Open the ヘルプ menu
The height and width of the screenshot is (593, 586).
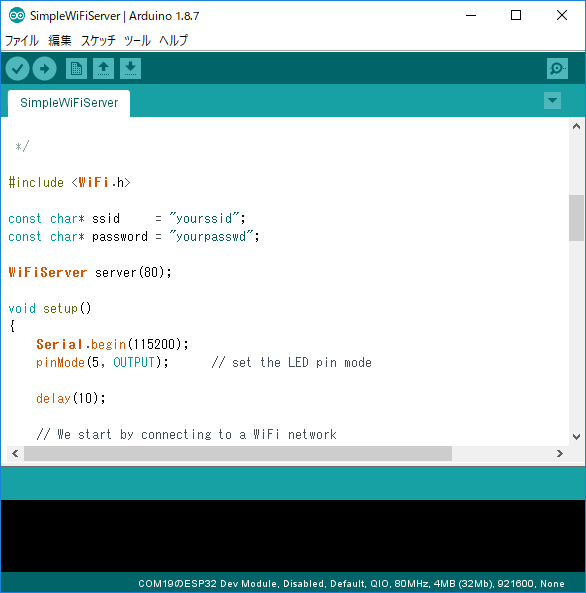pos(173,40)
